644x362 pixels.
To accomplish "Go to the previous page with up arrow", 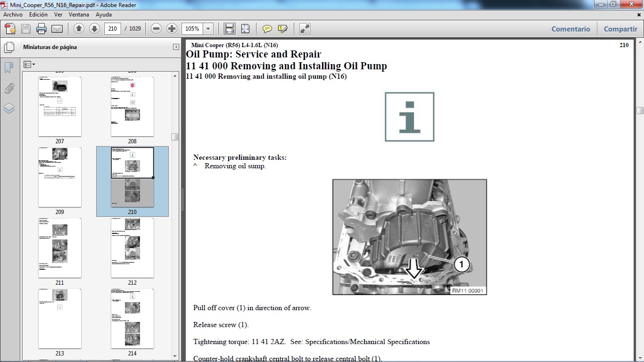I will pyautogui.click(x=79, y=29).
